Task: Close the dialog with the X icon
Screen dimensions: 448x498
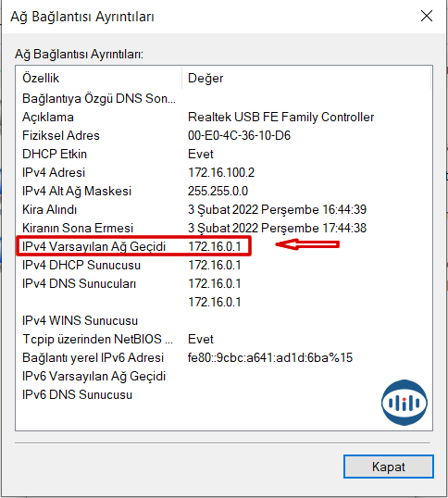Action: (427, 16)
